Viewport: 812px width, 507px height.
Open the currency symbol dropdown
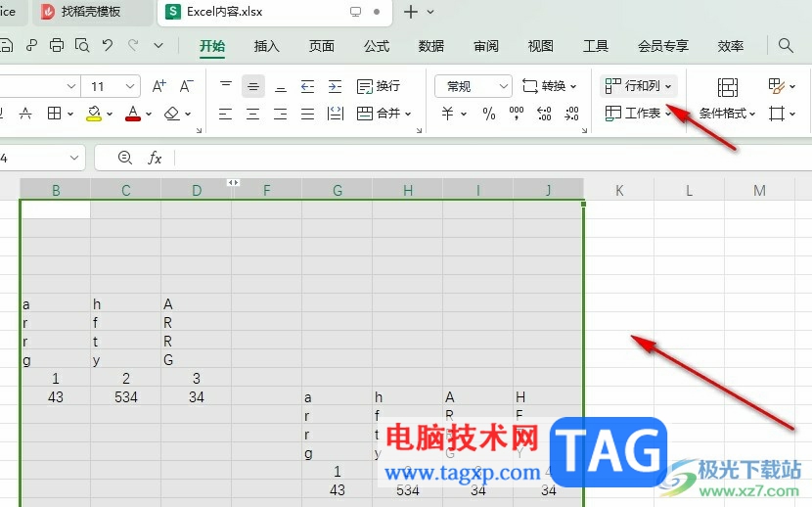point(464,114)
